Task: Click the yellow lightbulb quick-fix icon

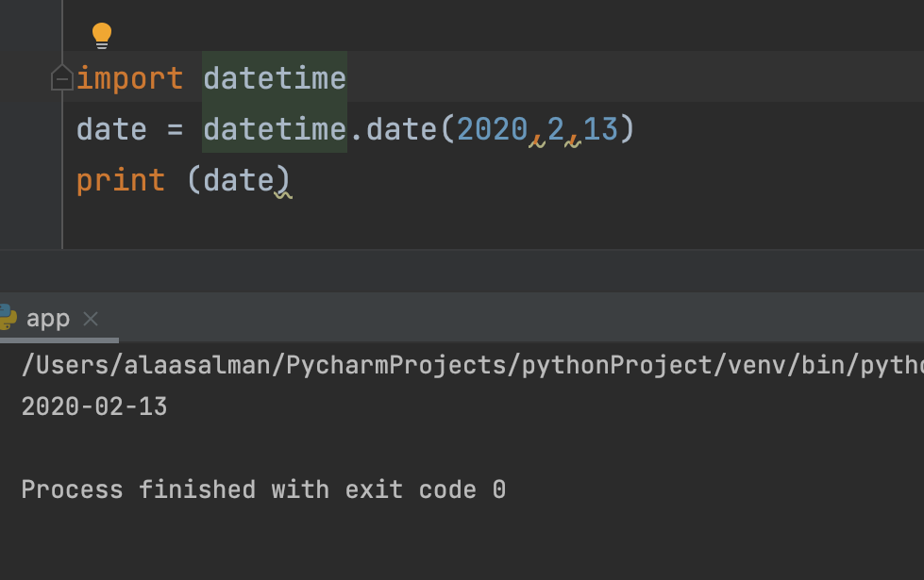Action: click(x=102, y=35)
